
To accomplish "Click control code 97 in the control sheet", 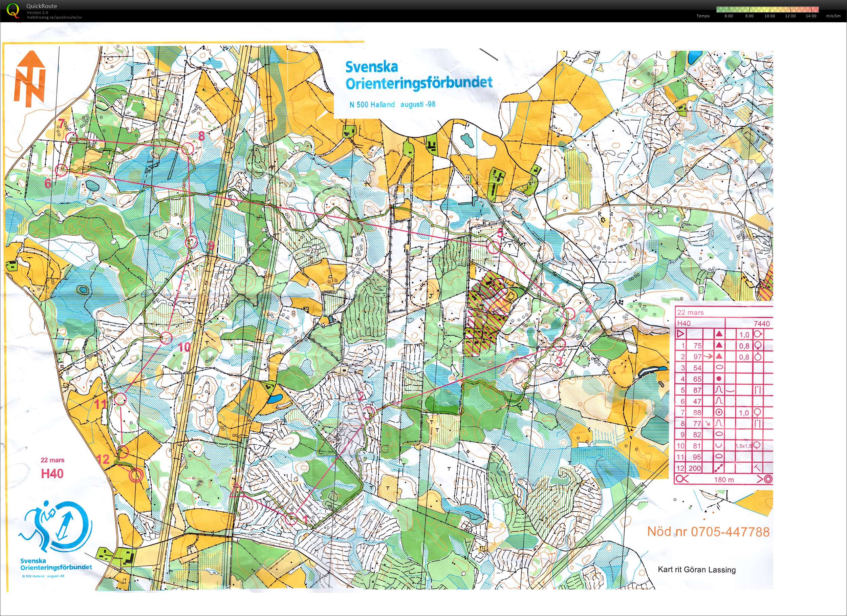I will (x=697, y=357).
